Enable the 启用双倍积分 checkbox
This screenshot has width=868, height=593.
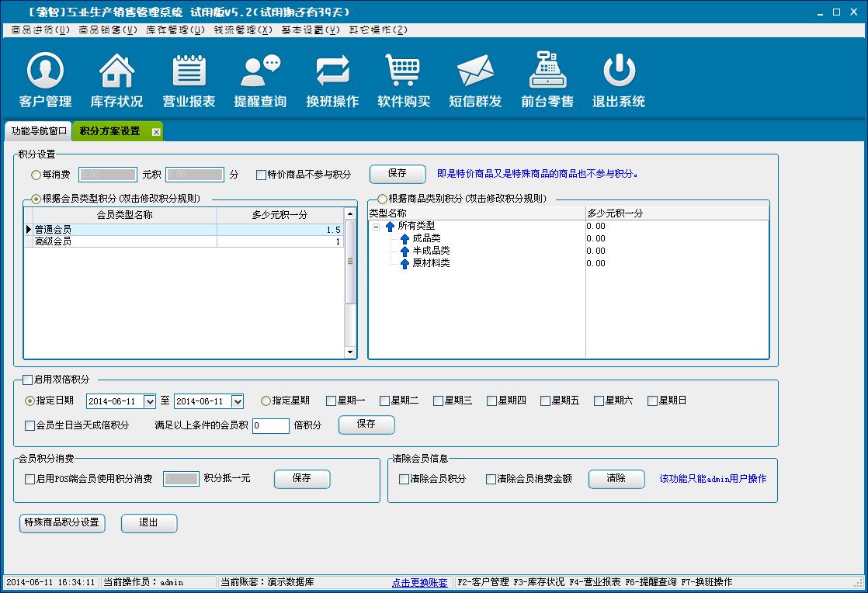coord(28,380)
